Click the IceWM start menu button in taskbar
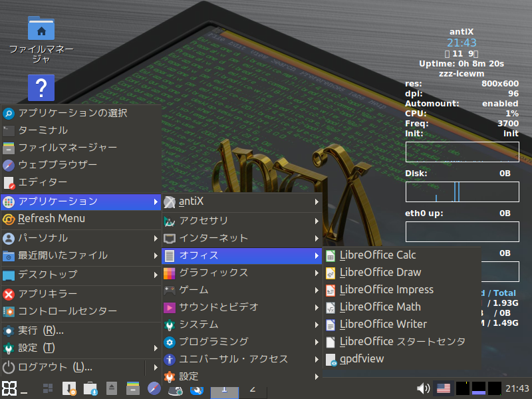The width and height of the screenshot is (532, 399). pyautogui.click(x=9, y=388)
